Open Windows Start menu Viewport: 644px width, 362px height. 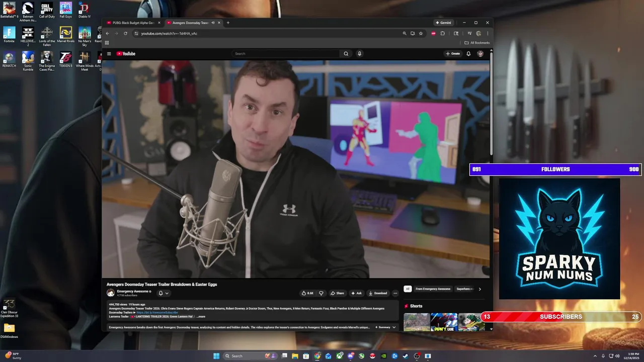coord(216,356)
